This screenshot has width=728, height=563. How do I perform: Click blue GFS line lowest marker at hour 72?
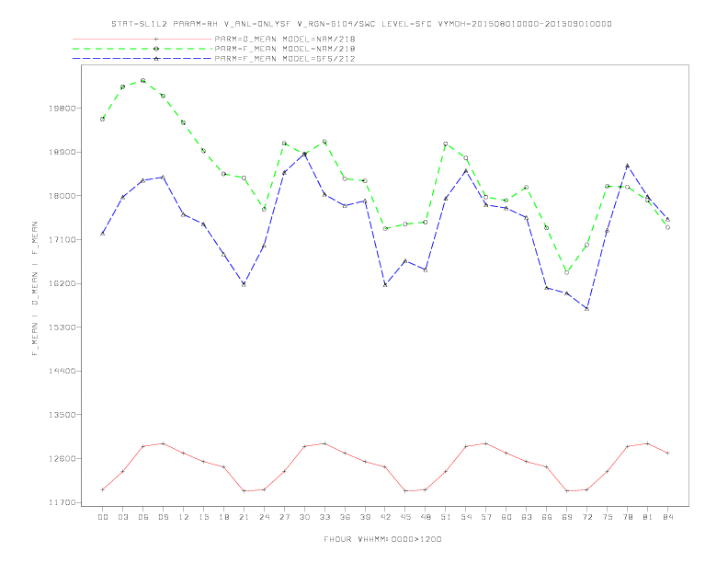[586, 308]
